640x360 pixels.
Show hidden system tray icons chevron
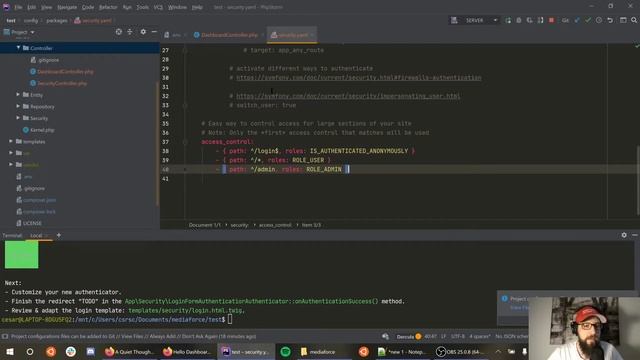(498, 351)
